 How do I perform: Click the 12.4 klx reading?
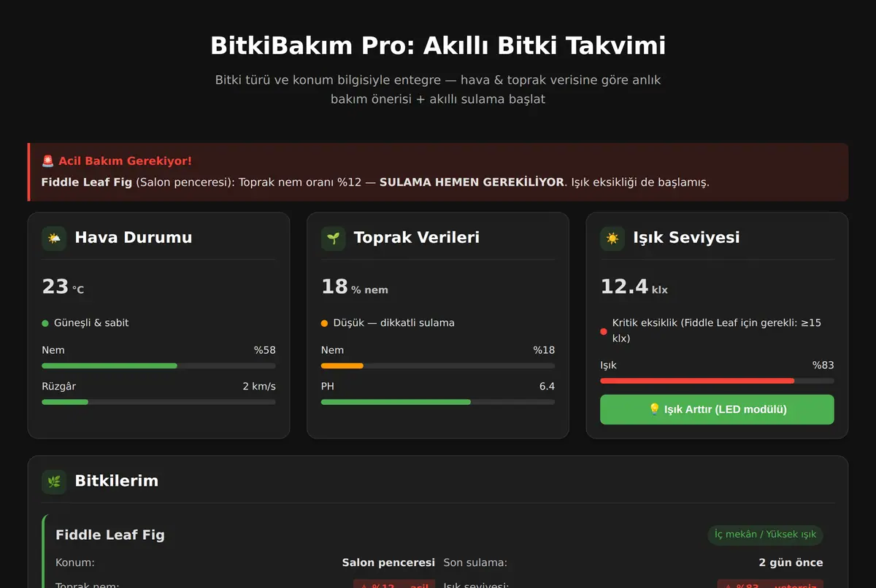coord(634,287)
